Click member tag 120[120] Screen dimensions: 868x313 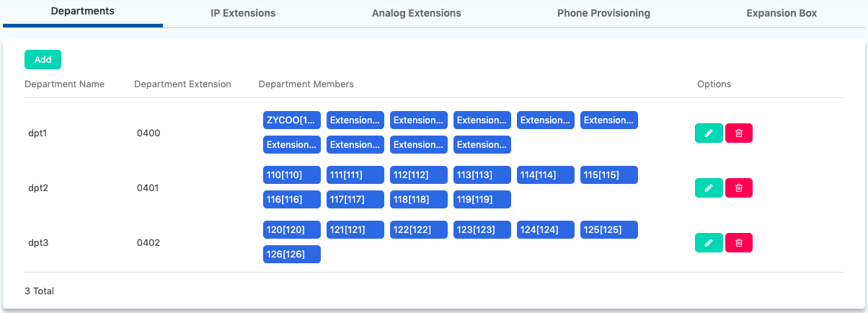[x=291, y=230]
